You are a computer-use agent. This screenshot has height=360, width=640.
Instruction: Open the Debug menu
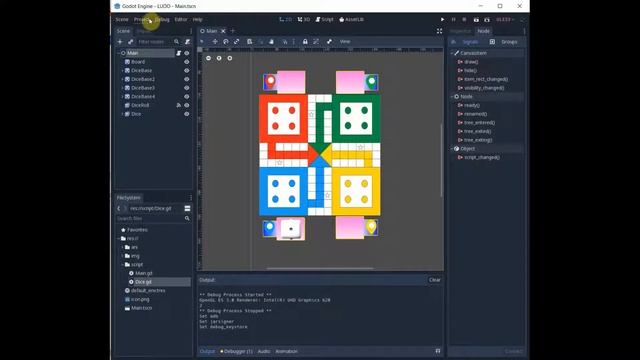[x=162, y=20]
